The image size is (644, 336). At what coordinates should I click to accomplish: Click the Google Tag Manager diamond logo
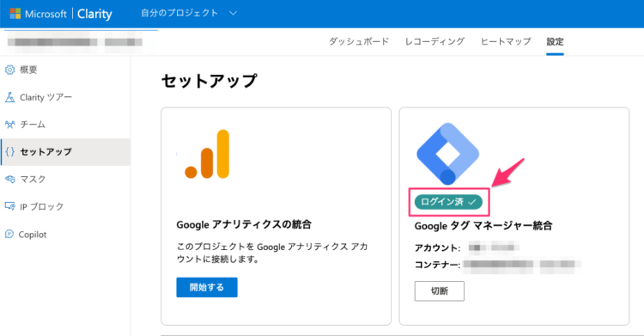(447, 154)
